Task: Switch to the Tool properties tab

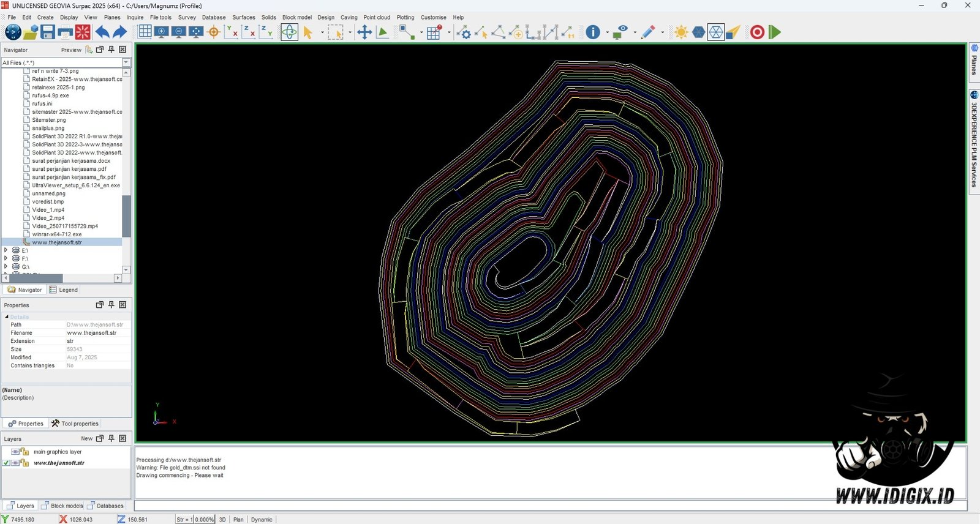Action: tap(75, 424)
